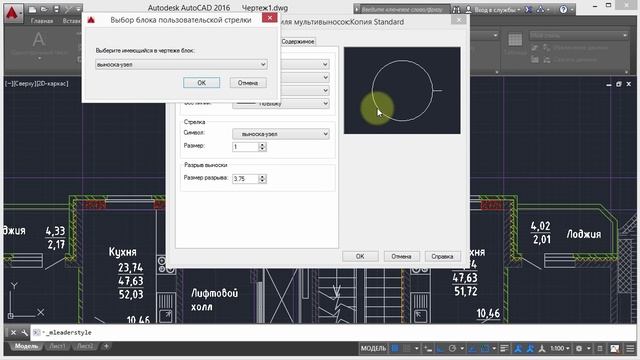
Task: Click the МОДЕЛЬ space button in status bar
Action: [373, 349]
